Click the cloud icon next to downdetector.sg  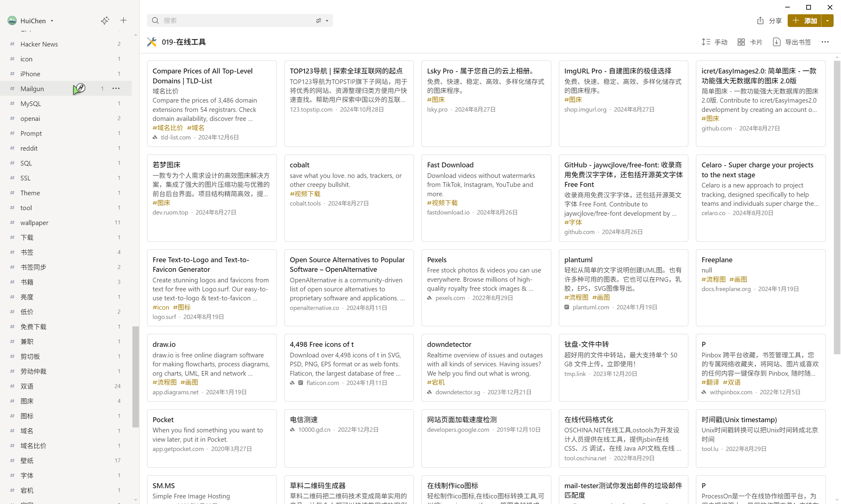click(429, 392)
